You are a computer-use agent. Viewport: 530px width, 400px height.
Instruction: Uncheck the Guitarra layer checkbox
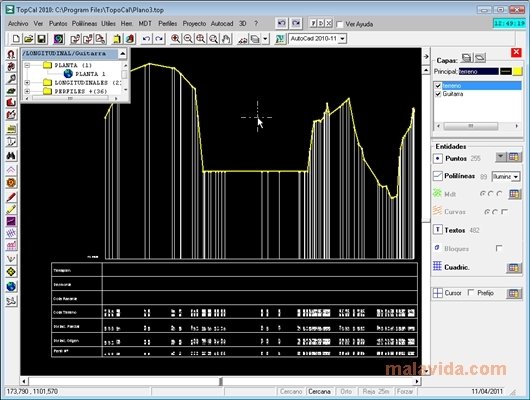pos(438,94)
